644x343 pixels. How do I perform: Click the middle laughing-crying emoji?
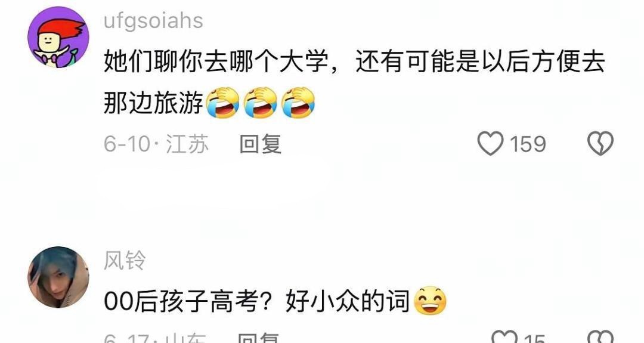click(x=261, y=103)
